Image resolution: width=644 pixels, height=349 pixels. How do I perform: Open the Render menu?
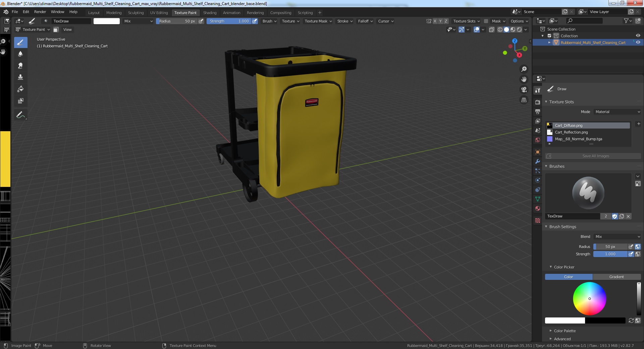click(40, 12)
